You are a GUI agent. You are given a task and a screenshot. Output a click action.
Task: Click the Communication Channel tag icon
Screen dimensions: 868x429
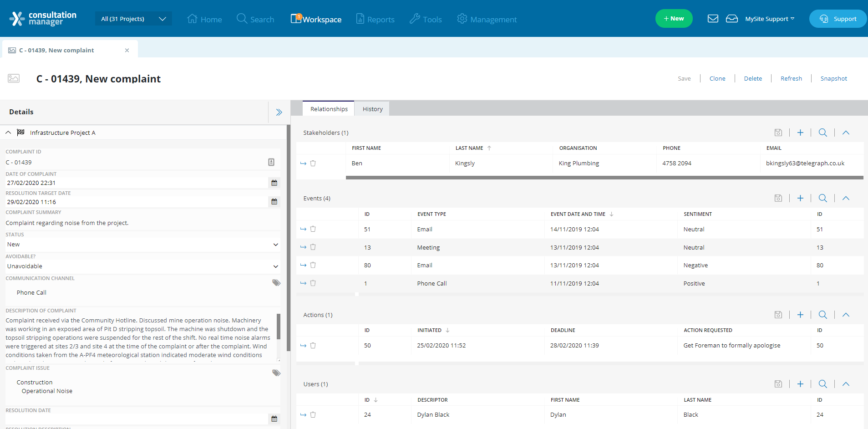tap(276, 283)
